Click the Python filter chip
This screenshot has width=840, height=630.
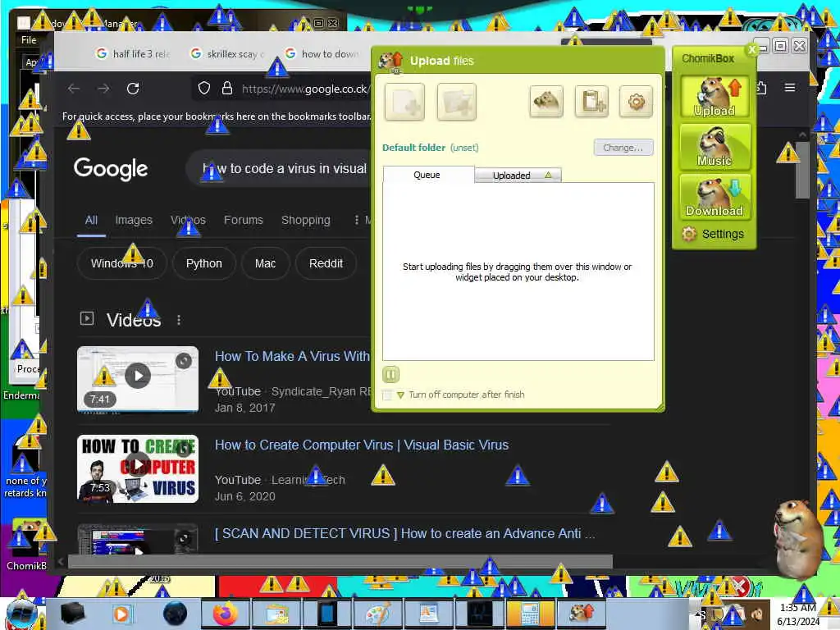pyautogui.click(x=203, y=263)
